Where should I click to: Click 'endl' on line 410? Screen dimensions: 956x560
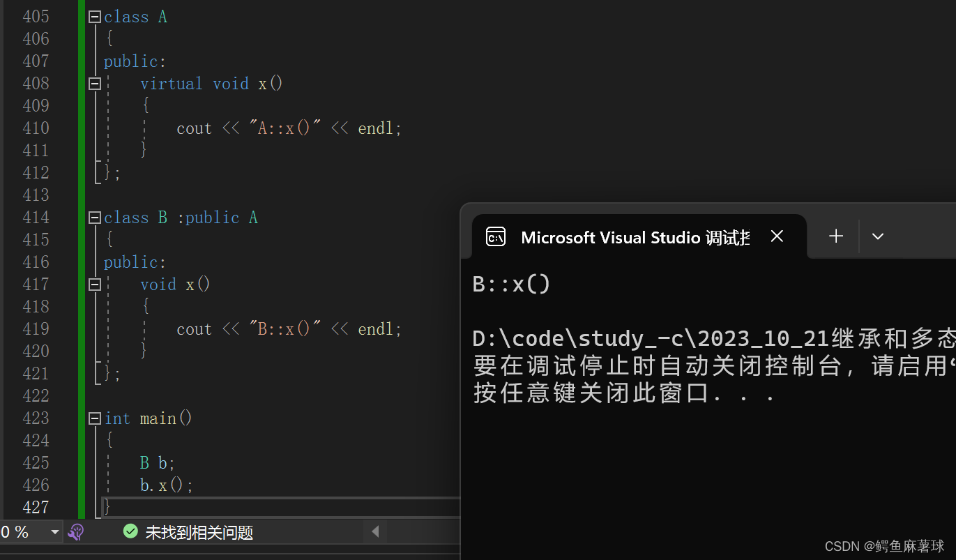click(377, 128)
